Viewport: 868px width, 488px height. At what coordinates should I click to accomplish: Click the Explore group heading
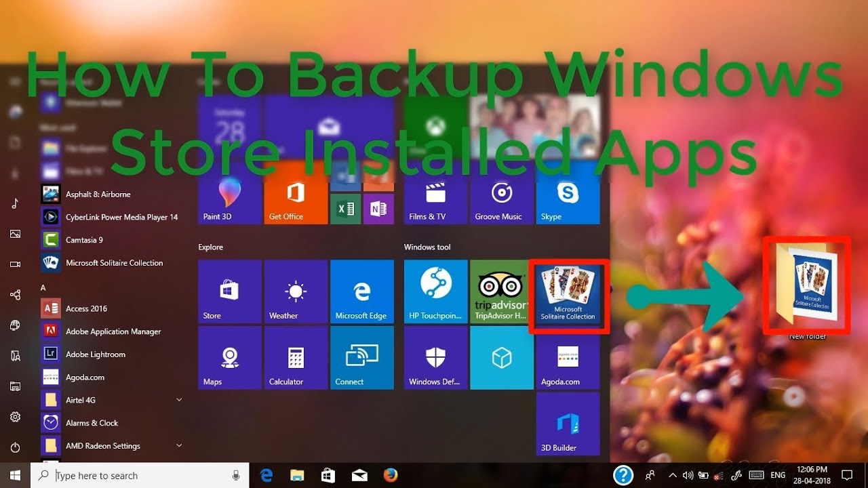click(x=210, y=247)
